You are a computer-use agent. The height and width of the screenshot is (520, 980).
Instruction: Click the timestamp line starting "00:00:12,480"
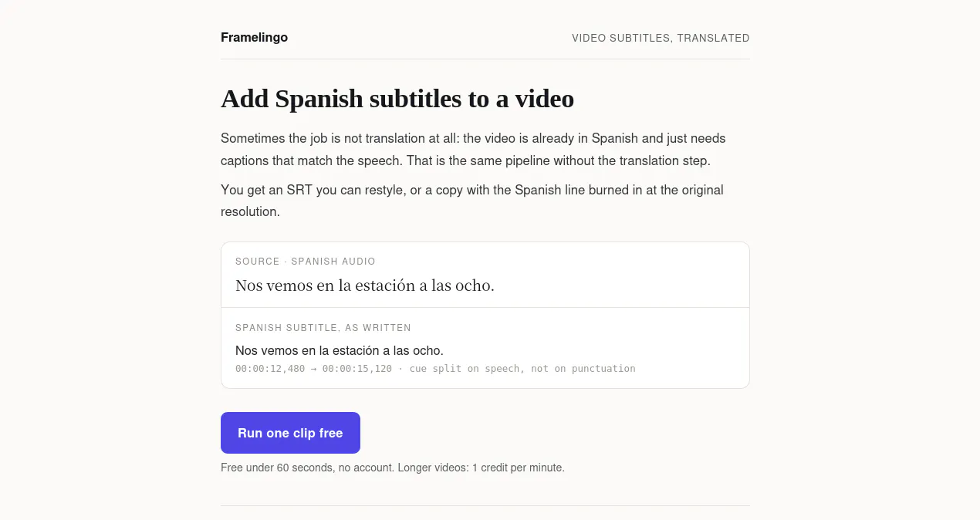point(435,369)
